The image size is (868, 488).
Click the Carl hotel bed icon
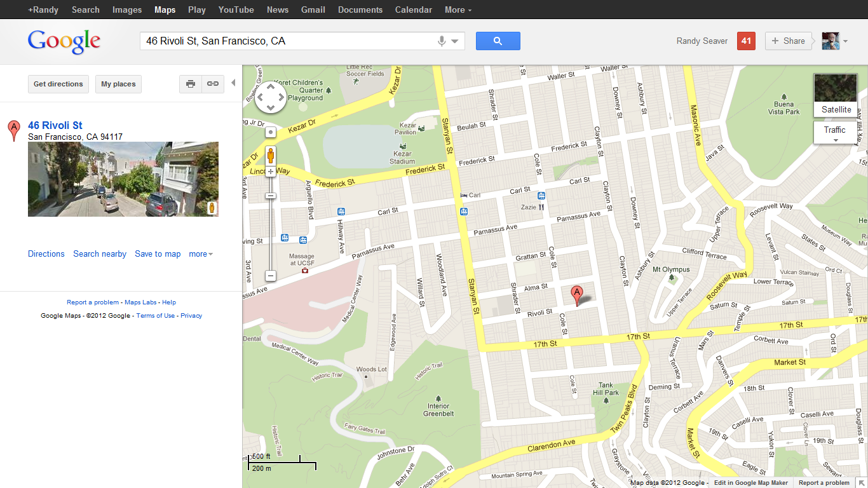[464, 194]
